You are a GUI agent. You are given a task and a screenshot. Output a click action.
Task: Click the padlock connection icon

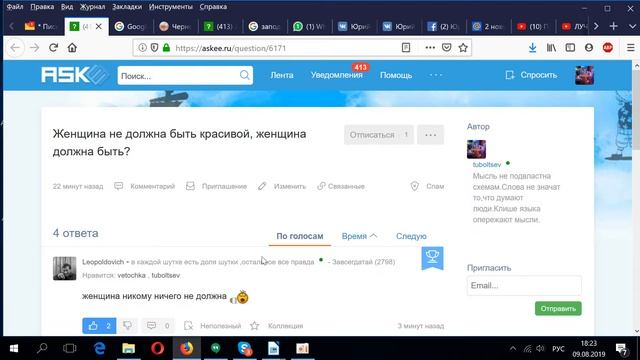click(x=166, y=48)
